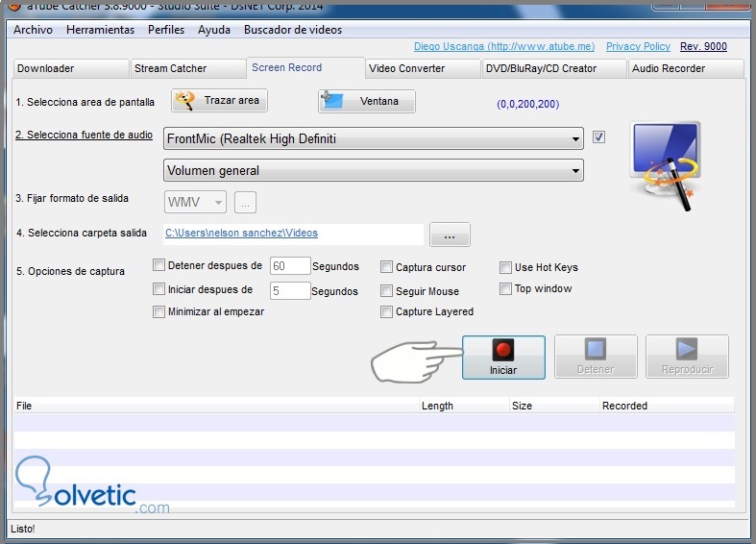Check the Capture Layered option
The width and height of the screenshot is (756, 544).
[386, 311]
